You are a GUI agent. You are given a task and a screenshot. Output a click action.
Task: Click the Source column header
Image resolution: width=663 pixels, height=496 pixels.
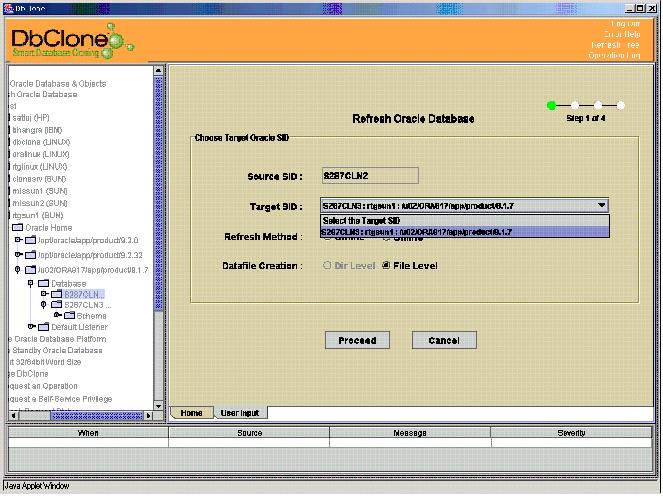coord(249,433)
